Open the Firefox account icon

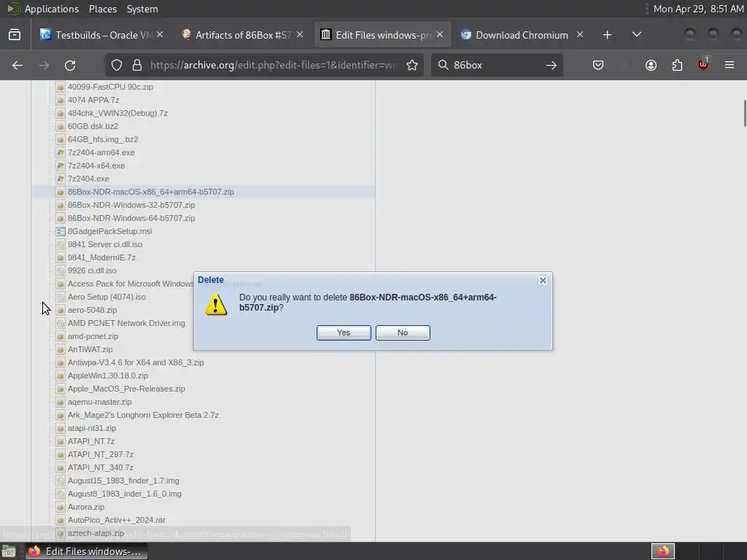(x=651, y=65)
